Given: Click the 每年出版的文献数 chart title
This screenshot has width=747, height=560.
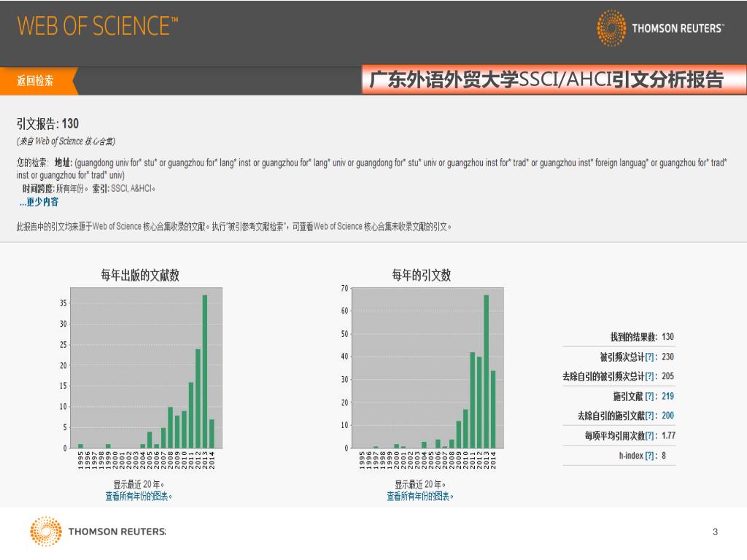Looking at the screenshot, I should [140, 275].
